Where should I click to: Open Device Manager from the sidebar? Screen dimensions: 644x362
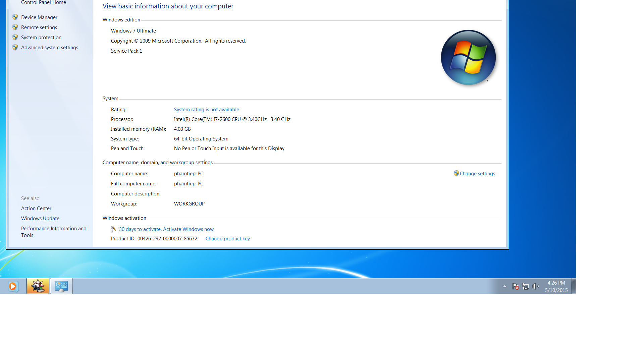[39, 17]
